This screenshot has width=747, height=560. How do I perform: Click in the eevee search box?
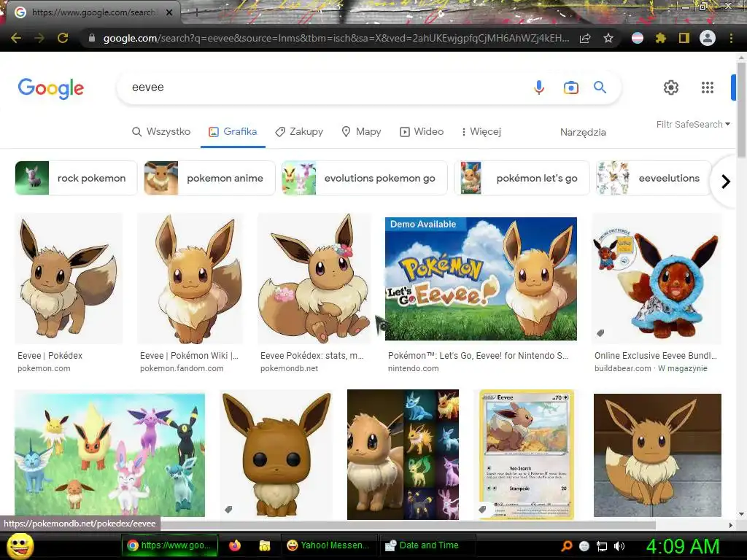(324, 87)
